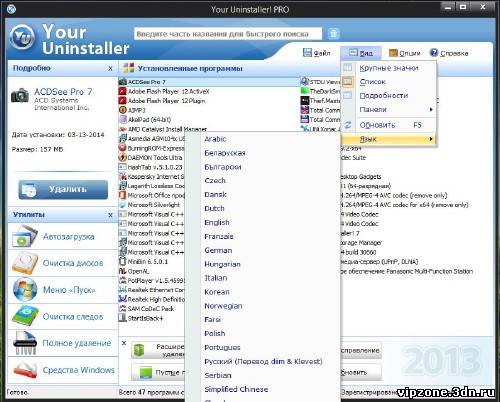
Task: Select SAM CoDeC Pack entry
Action: 147,309
